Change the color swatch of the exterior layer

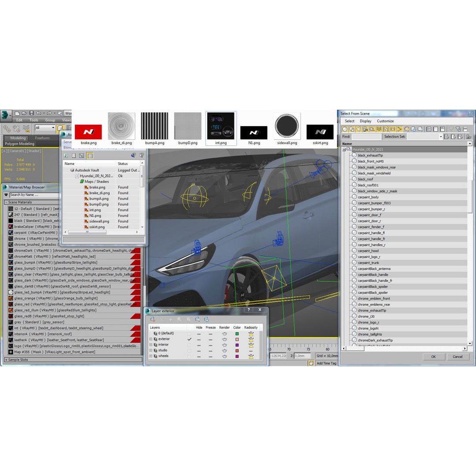(x=237, y=339)
